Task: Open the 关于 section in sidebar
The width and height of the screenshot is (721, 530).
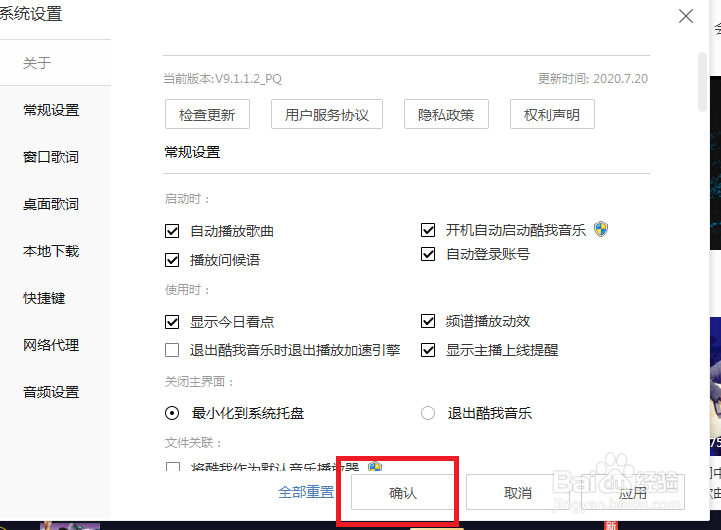Action: (x=37, y=63)
